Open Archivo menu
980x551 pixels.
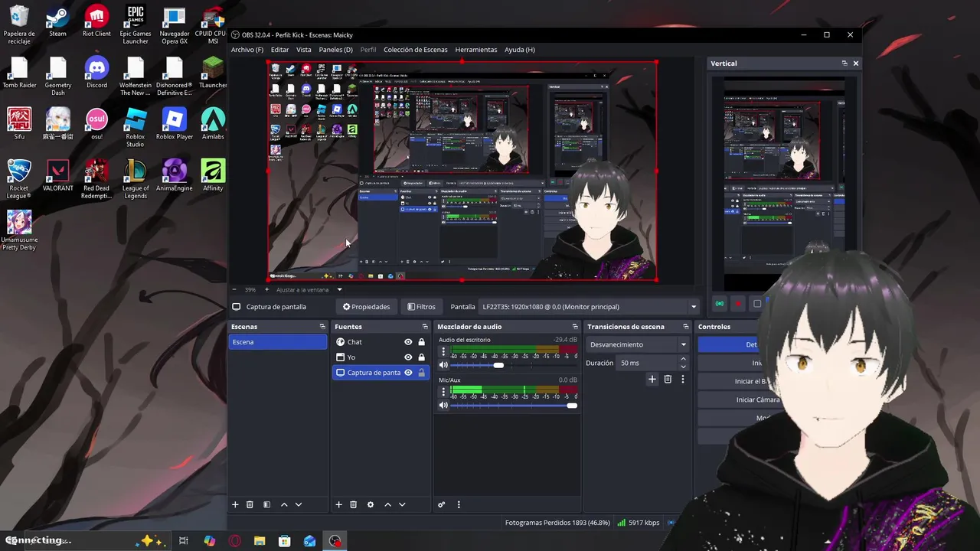(247, 50)
